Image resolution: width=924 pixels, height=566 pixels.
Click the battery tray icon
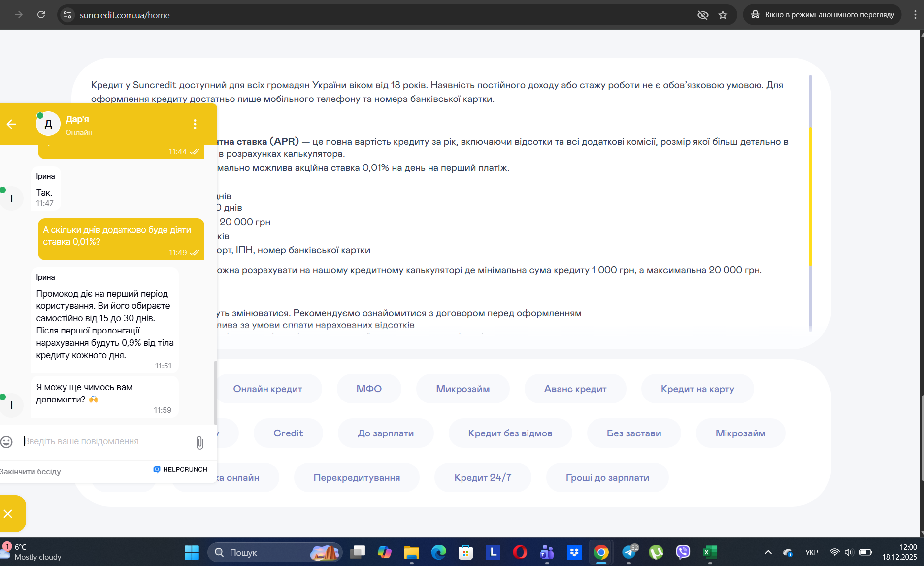pyautogui.click(x=865, y=552)
